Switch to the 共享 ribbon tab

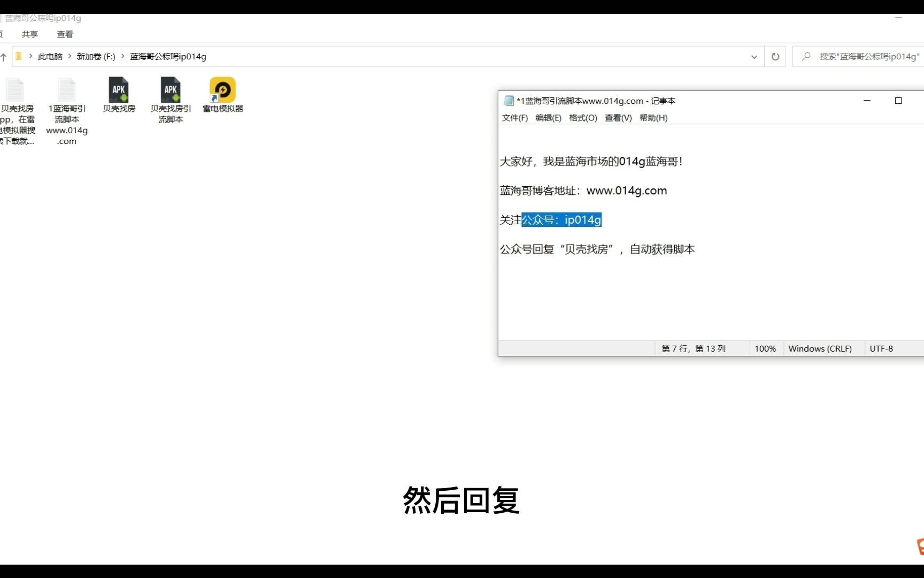tap(30, 34)
